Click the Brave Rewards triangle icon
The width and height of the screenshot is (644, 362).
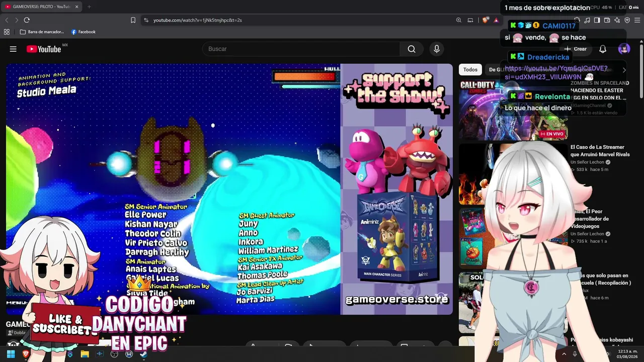(x=496, y=20)
